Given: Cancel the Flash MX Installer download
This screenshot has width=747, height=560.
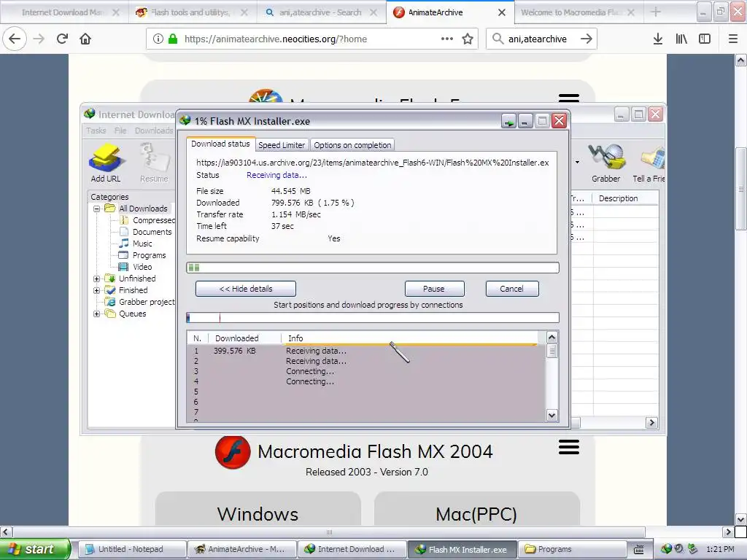Looking at the screenshot, I should pos(511,289).
